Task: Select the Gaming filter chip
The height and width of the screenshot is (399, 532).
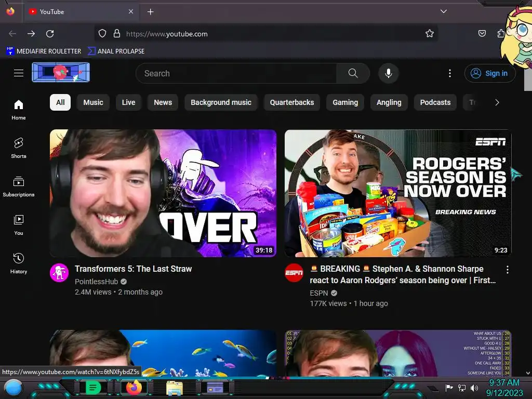Action: coord(345,102)
